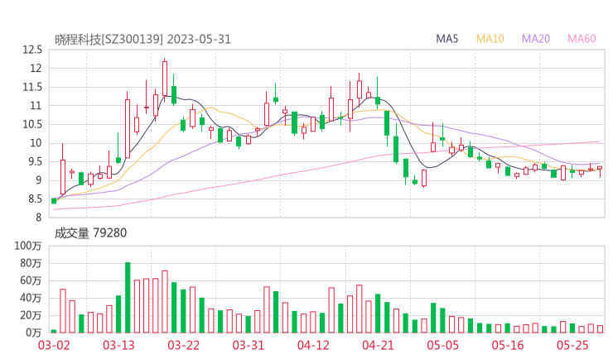Click the MA10 legend label

(490, 39)
